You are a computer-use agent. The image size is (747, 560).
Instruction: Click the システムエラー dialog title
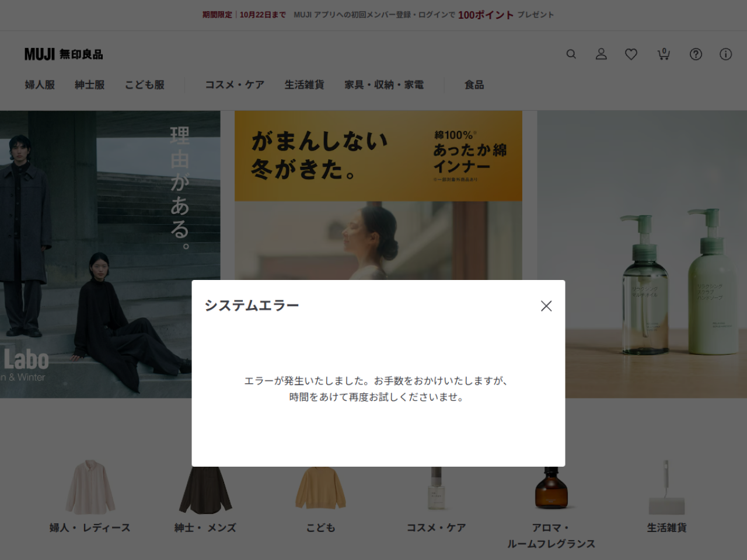click(x=252, y=306)
